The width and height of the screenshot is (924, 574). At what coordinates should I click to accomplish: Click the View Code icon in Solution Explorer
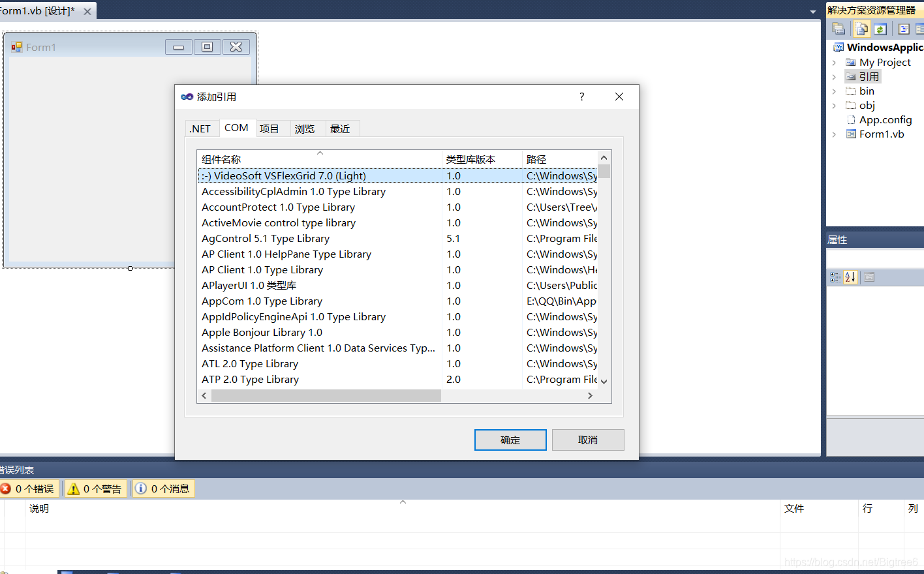pos(904,29)
